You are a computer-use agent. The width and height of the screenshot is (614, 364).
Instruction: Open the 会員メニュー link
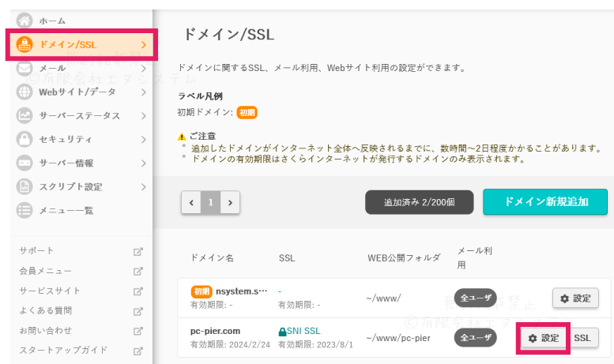pos(45,271)
